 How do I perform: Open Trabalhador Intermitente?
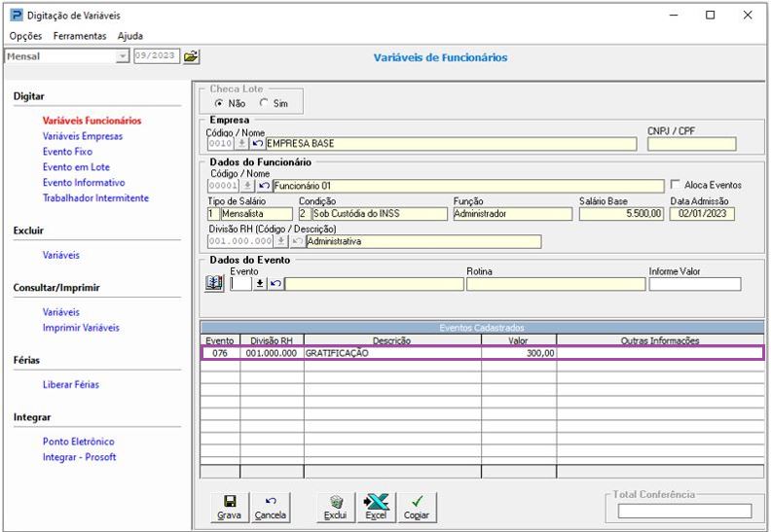pos(95,198)
